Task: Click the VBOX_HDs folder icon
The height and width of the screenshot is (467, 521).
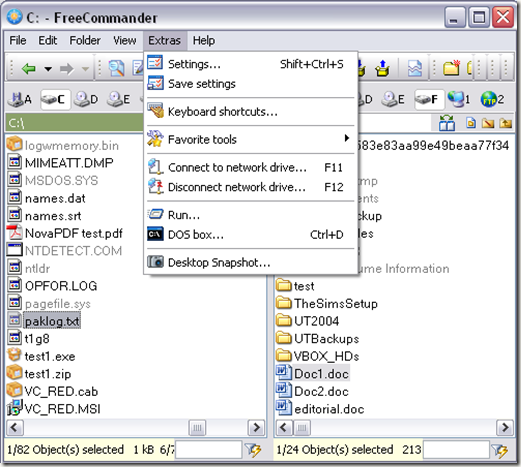Action: 284,355
